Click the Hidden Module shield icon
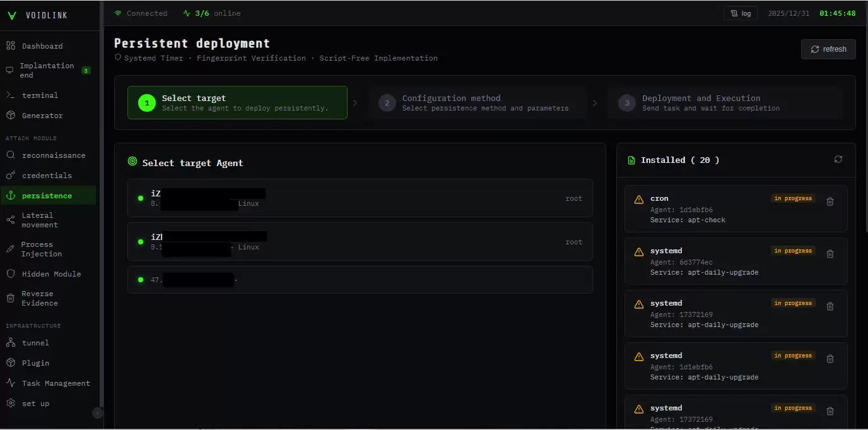Screen dimensions: 868x430 (x=10, y=274)
